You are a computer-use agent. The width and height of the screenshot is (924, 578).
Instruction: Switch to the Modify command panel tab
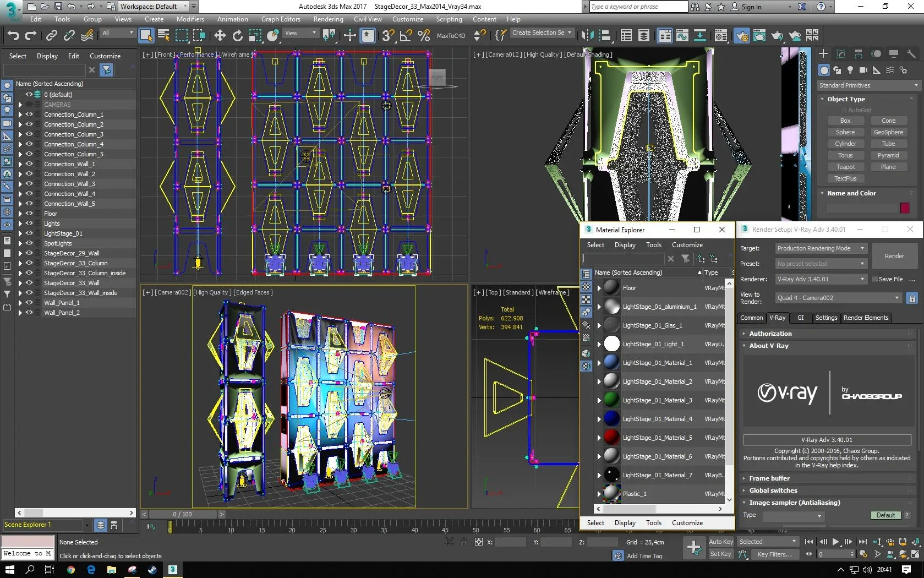[x=841, y=54]
